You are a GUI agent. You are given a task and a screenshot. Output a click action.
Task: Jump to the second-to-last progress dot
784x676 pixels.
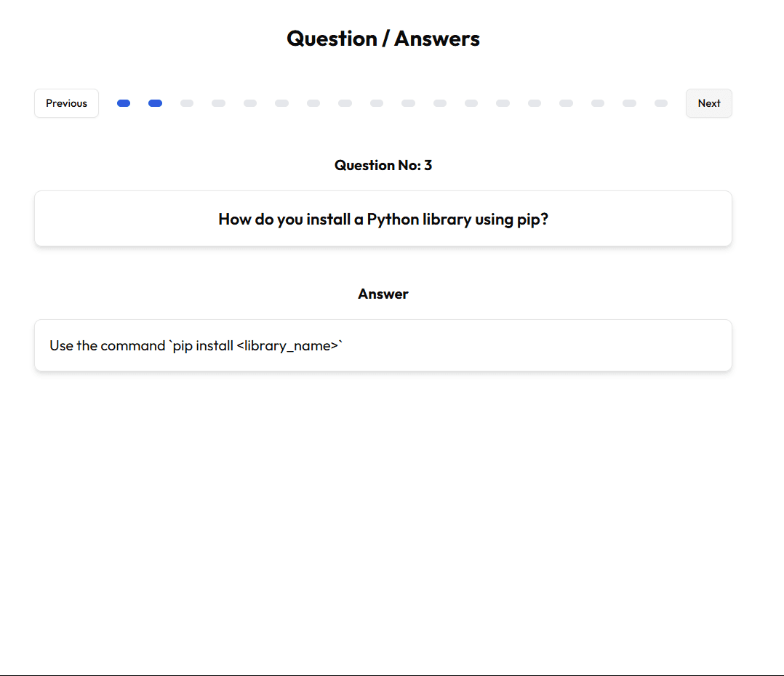(x=629, y=103)
